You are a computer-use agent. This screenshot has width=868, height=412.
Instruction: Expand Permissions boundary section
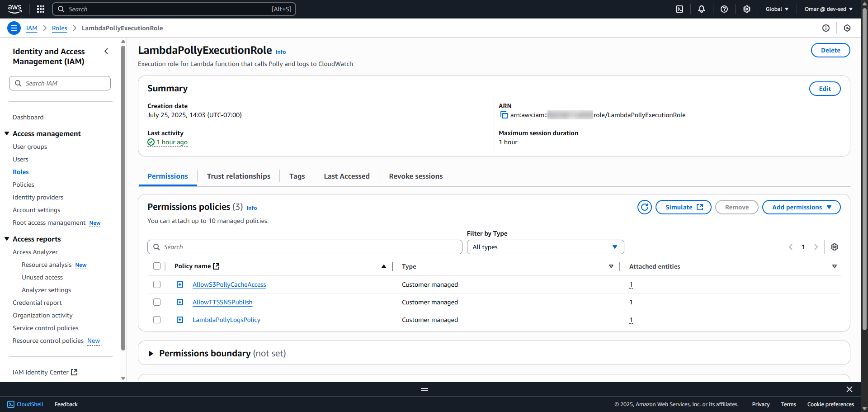(x=151, y=354)
